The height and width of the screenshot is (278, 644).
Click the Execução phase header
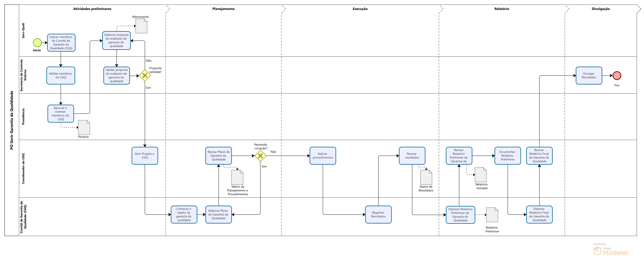point(360,9)
